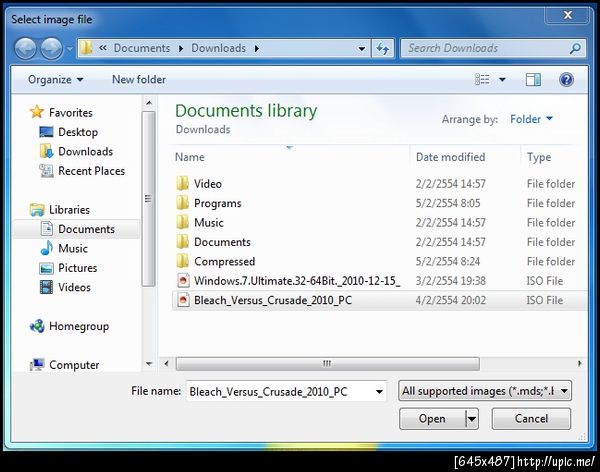Click the Downloads folder icon in Favorites
The height and width of the screenshot is (472, 600).
47,151
